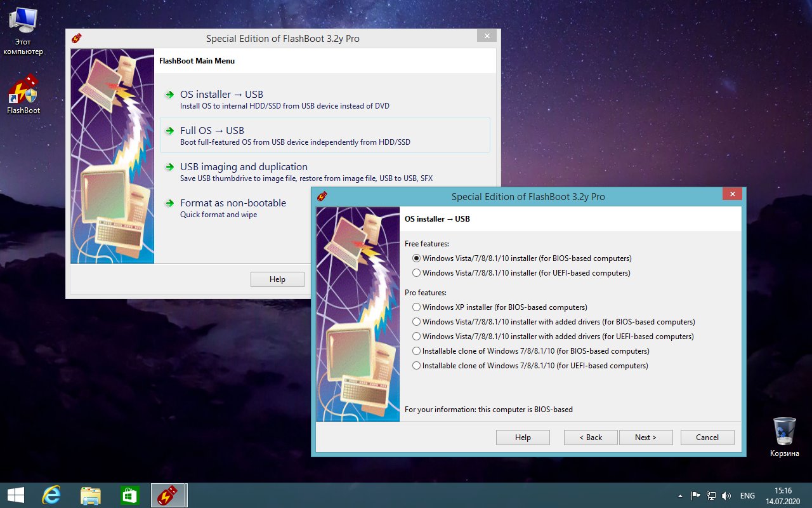Switch ENG input language indicator
The image size is (812, 508).
point(747,496)
